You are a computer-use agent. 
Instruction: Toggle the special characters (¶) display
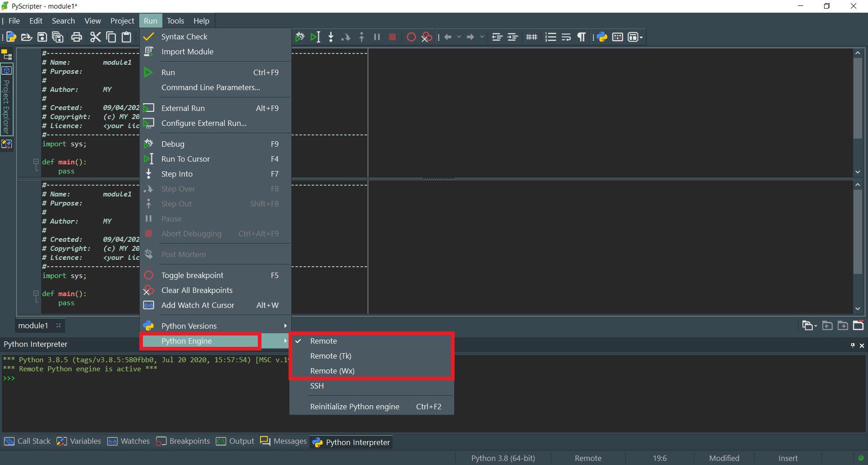pyautogui.click(x=581, y=37)
